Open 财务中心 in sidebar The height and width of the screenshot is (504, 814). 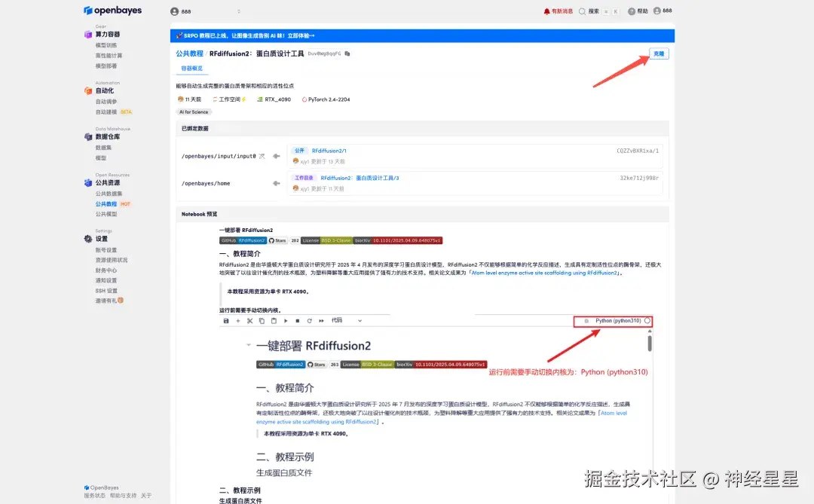[106, 270]
